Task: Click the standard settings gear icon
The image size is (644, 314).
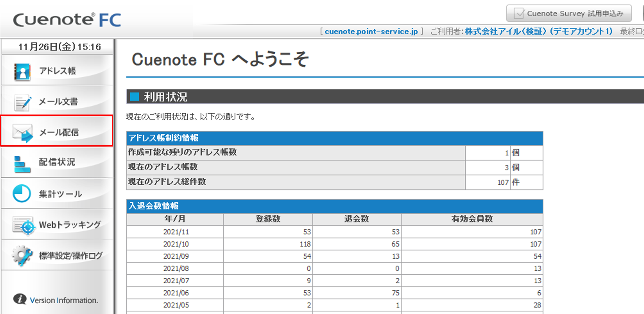Action: pos(22,255)
